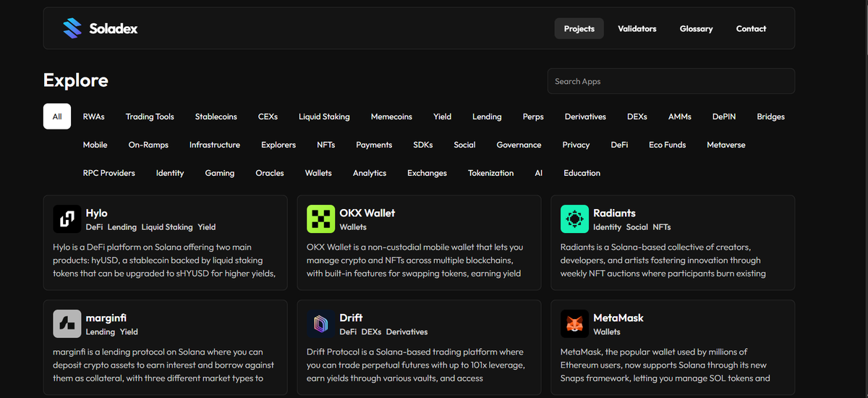
Task: Open the Contact page
Action: [x=752, y=29]
